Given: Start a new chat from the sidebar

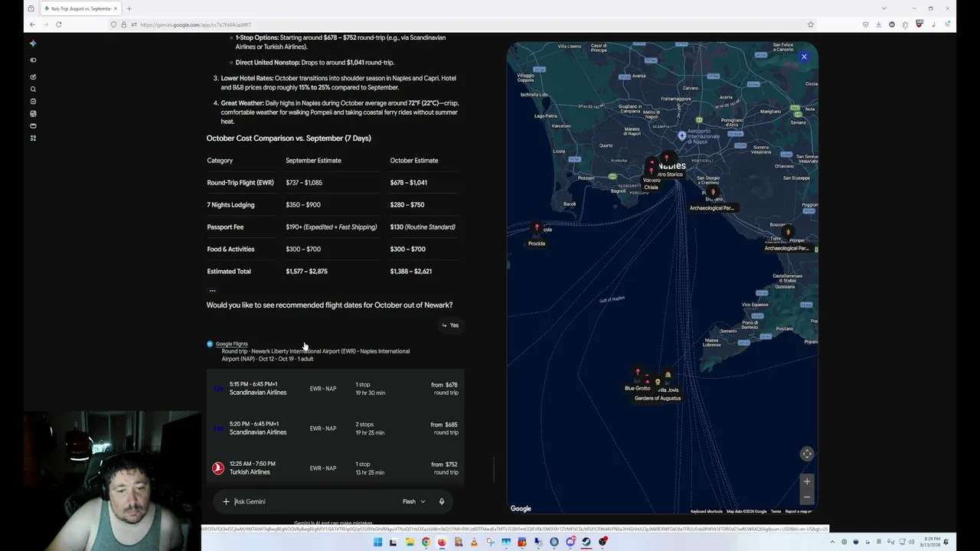Looking at the screenshot, I should point(33,77).
